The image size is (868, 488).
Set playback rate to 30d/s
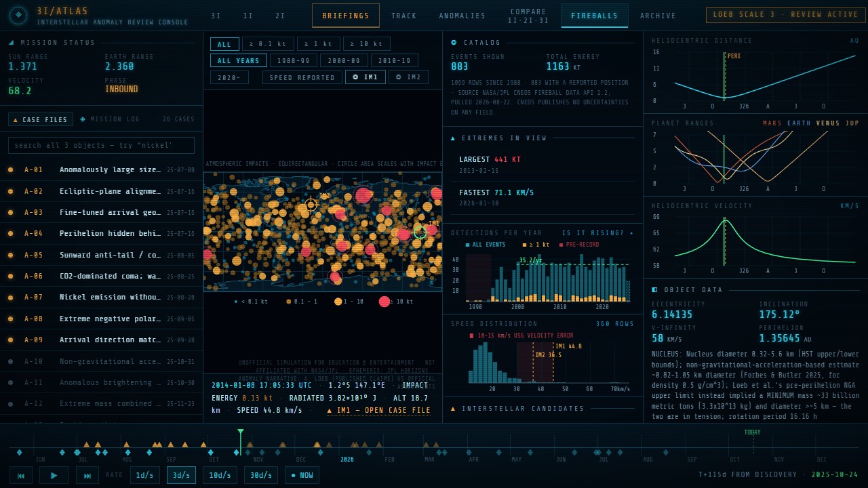click(x=261, y=475)
